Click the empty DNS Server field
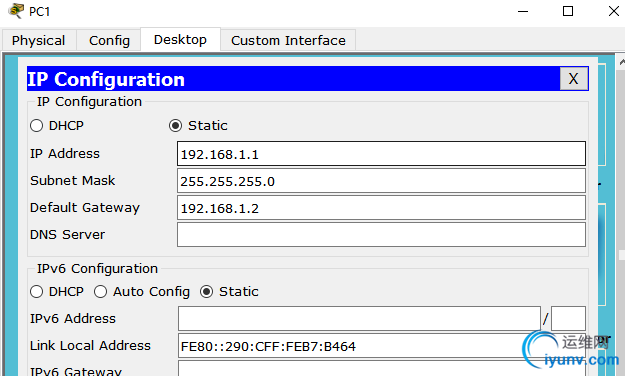Screen dimensions: 625x376 [x=381, y=234]
